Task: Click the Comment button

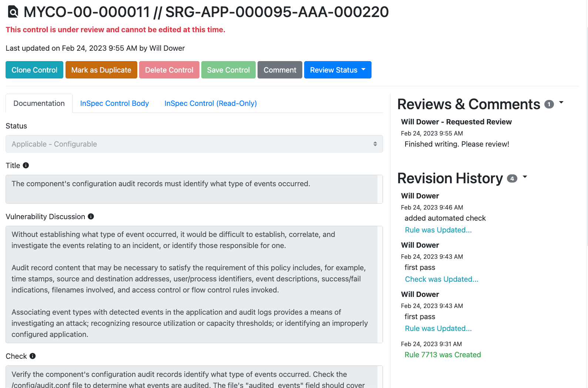Action: tap(280, 70)
